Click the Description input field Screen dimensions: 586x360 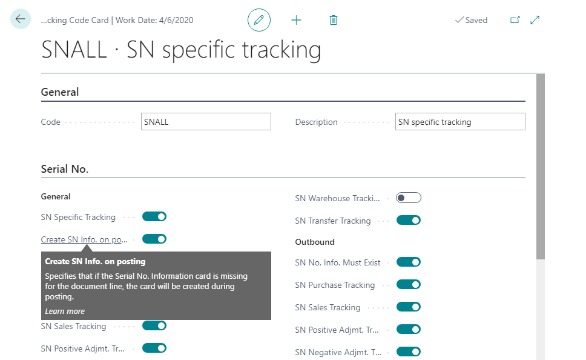460,122
